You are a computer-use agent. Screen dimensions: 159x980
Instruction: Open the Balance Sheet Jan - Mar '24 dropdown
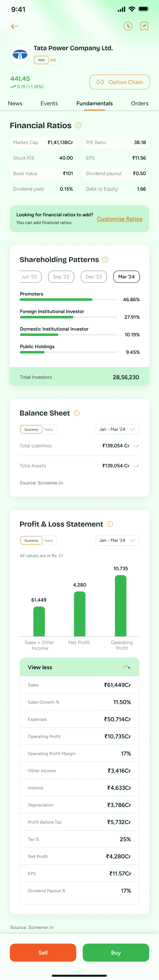point(117,429)
